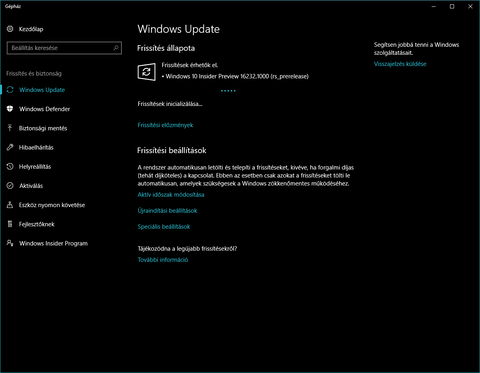Click the Windows Update refresh arrows icon in sidebar
The height and width of the screenshot is (373, 480).
(10, 90)
